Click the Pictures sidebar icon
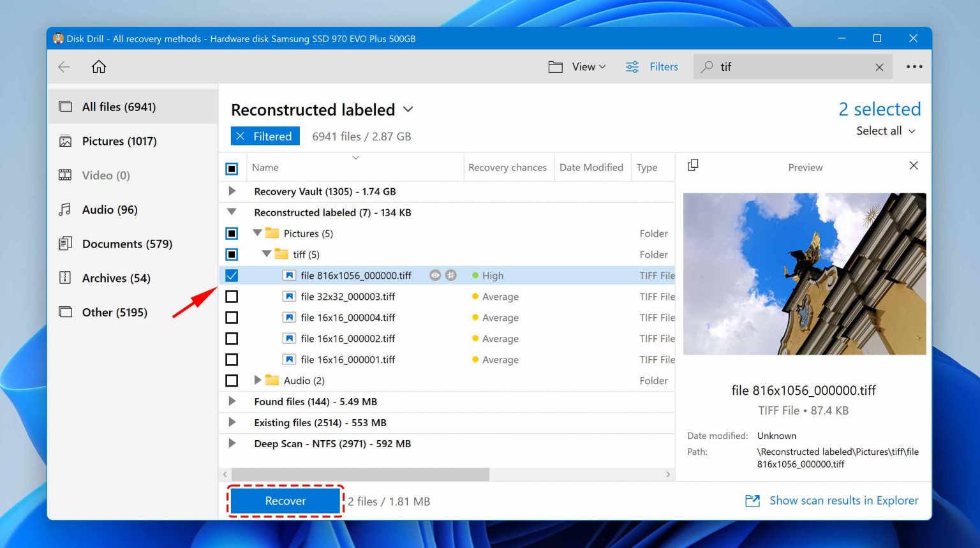This screenshot has height=548, width=980. coord(65,141)
